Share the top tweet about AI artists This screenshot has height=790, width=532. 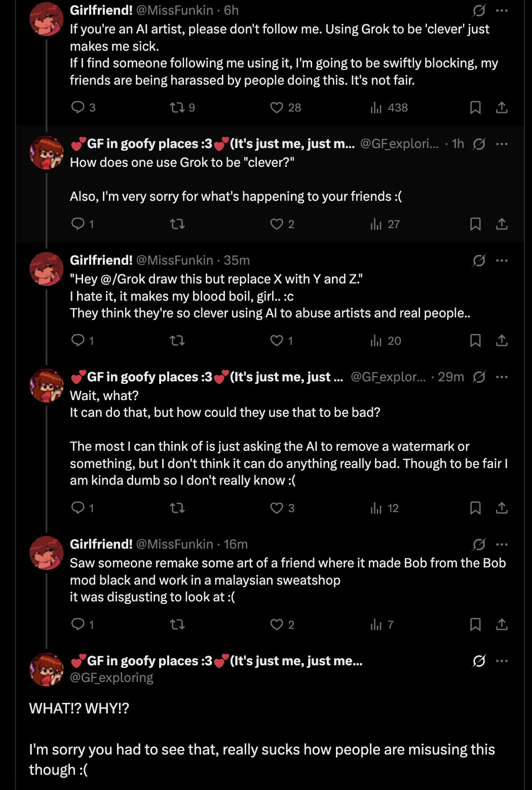coord(502,107)
